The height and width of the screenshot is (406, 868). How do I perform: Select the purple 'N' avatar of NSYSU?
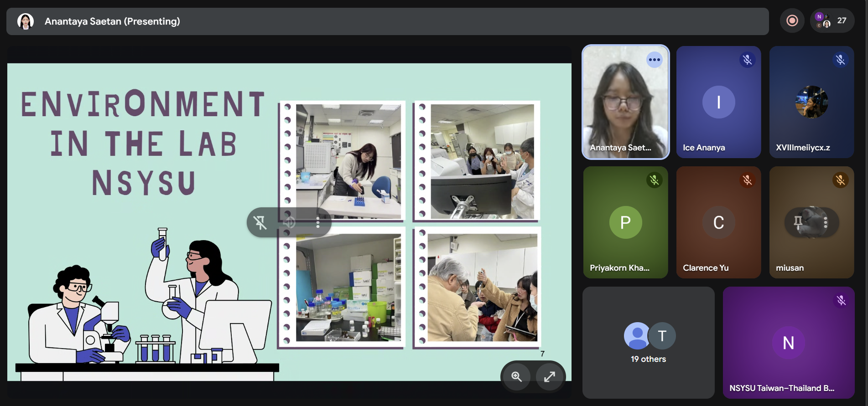point(789,343)
